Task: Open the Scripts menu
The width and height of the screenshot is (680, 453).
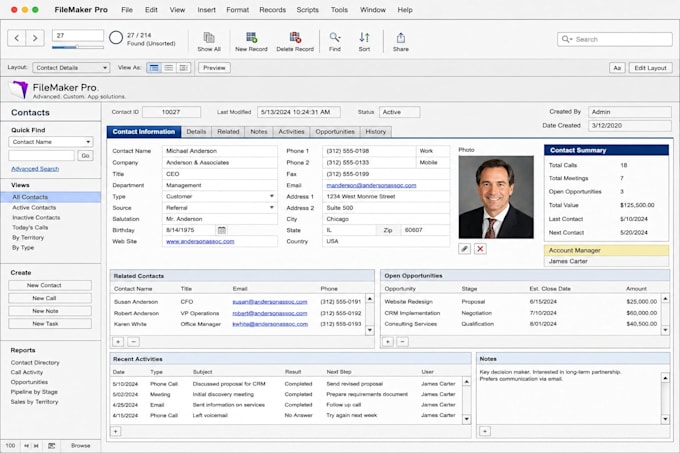Action: click(307, 10)
